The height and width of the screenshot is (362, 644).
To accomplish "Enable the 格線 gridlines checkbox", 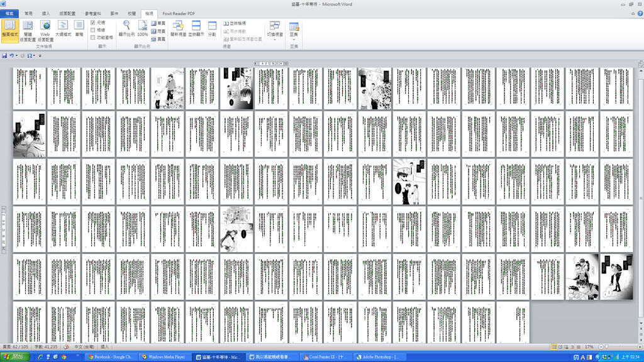I will pos(93,30).
